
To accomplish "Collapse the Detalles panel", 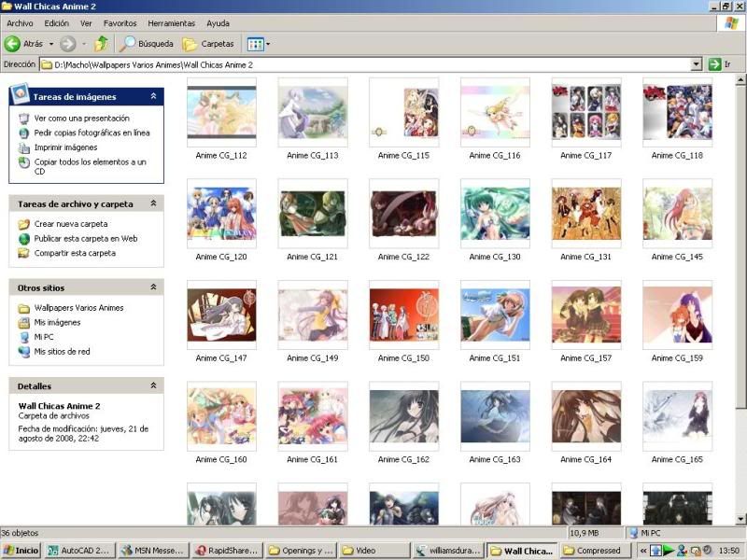I will pos(153,385).
